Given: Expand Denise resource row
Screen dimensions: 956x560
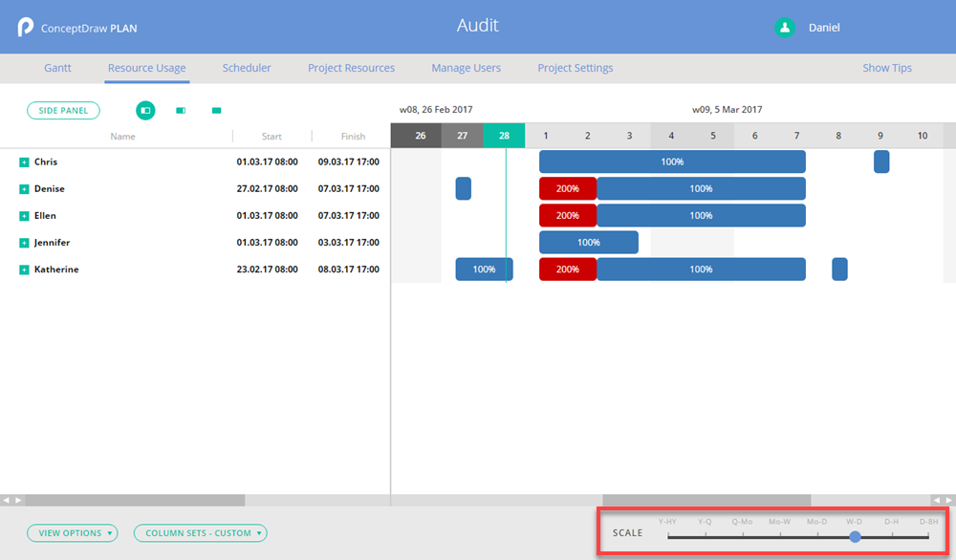Looking at the screenshot, I should click(24, 189).
